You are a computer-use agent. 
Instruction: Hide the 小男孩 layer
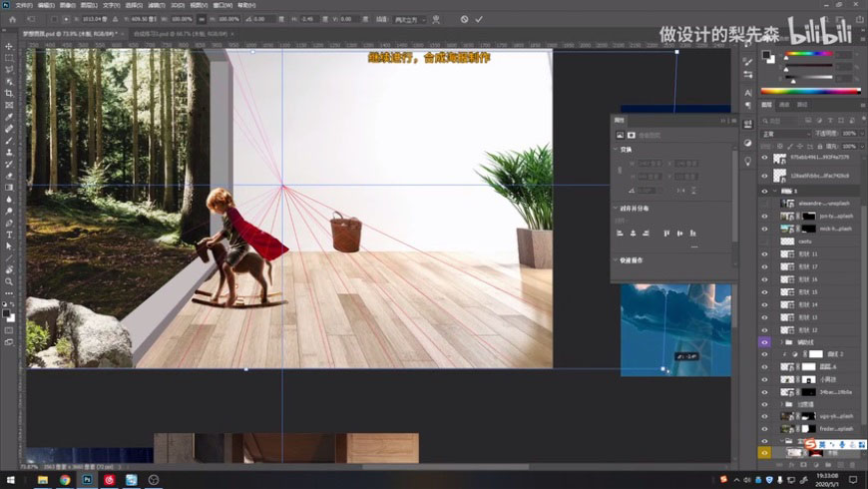pos(764,379)
